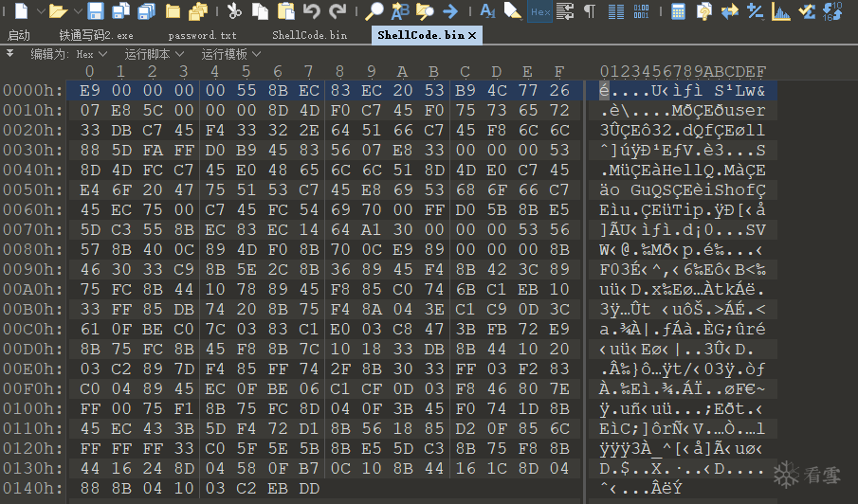Click the base 10/16 converter icon

click(x=832, y=11)
